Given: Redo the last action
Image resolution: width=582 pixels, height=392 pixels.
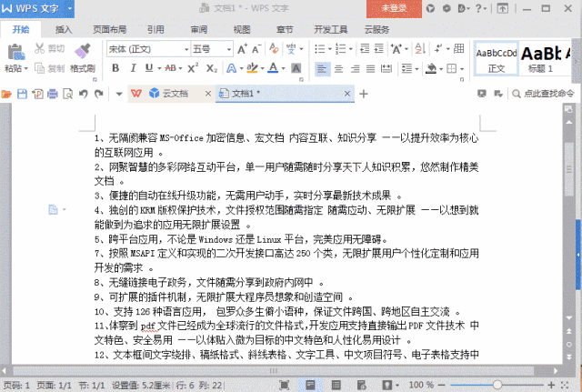Looking at the screenshot, I should point(99,94).
